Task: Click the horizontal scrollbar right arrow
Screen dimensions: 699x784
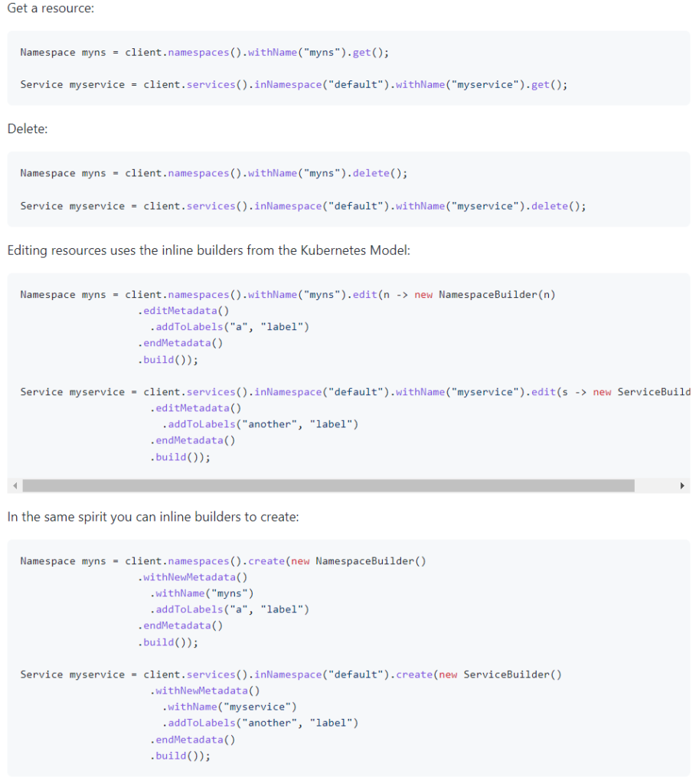Action: pos(682,485)
